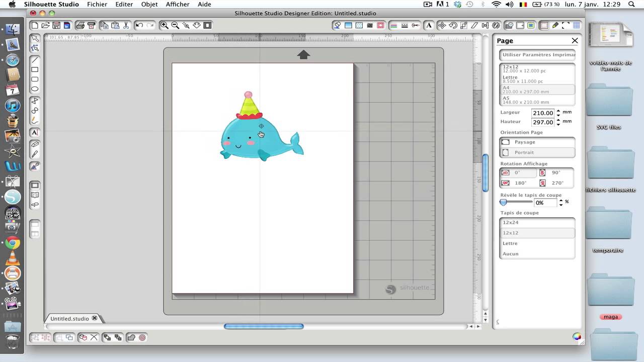
Task: Open the Editer menu
Action: click(124, 5)
